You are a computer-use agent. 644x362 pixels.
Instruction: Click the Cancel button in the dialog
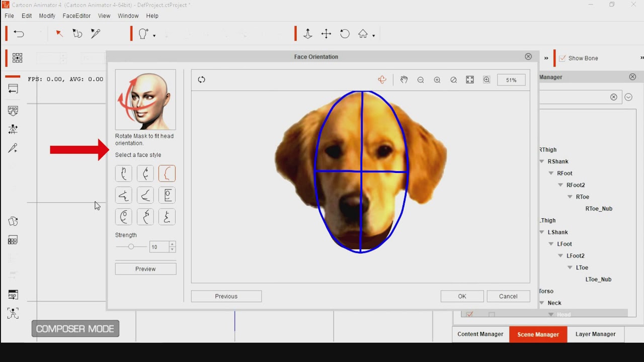point(508,296)
